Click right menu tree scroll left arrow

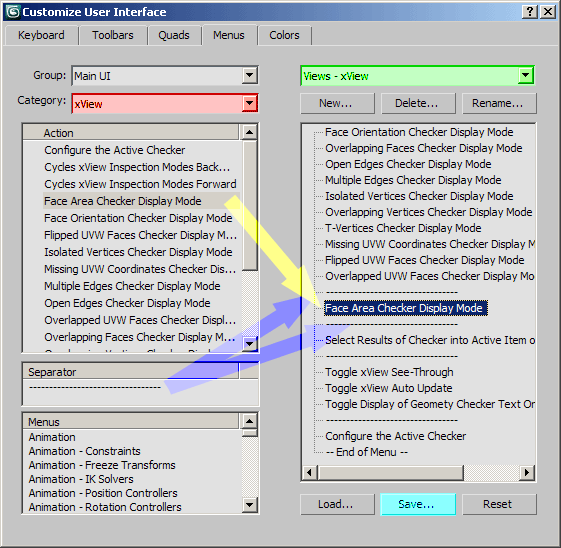pyautogui.click(x=309, y=473)
